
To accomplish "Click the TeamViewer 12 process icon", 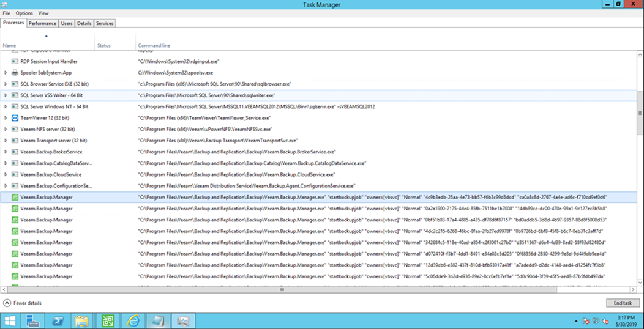I will pos(16,118).
